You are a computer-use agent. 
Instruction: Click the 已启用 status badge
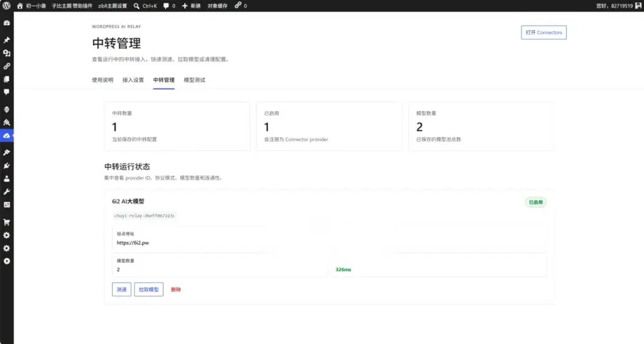click(536, 202)
